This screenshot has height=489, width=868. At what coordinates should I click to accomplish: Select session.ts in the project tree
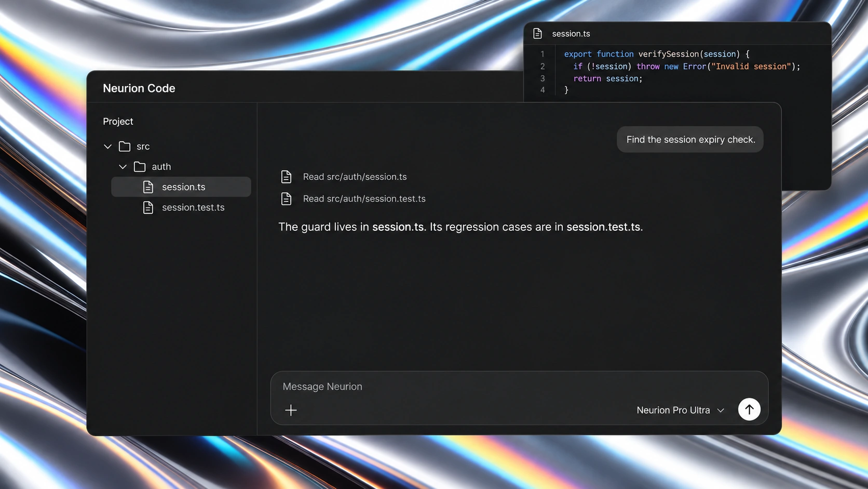click(181, 187)
